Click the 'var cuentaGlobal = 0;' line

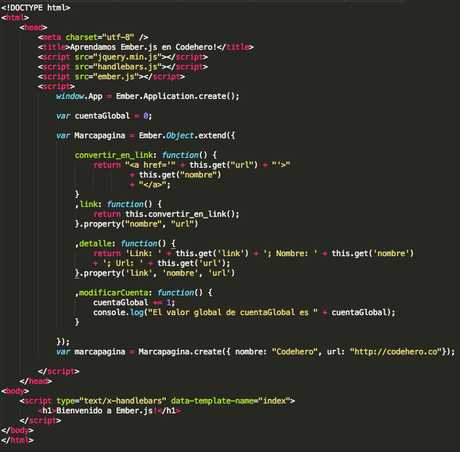[104, 116]
